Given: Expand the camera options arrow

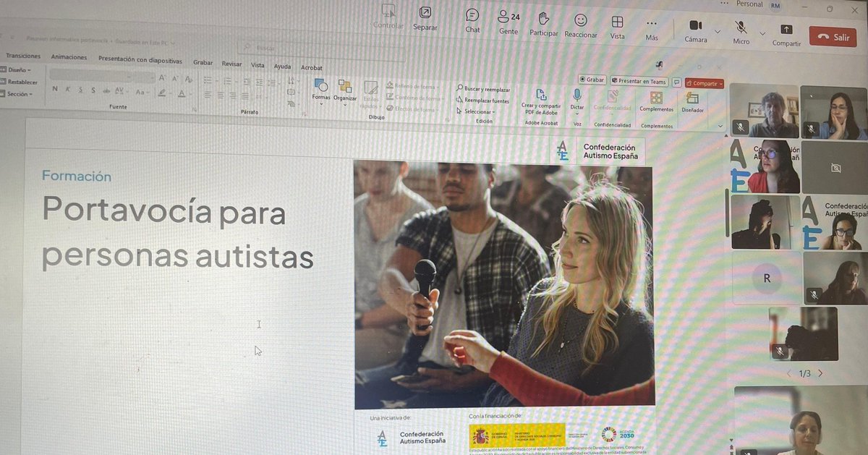Looking at the screenshot, I should point(718,32).
